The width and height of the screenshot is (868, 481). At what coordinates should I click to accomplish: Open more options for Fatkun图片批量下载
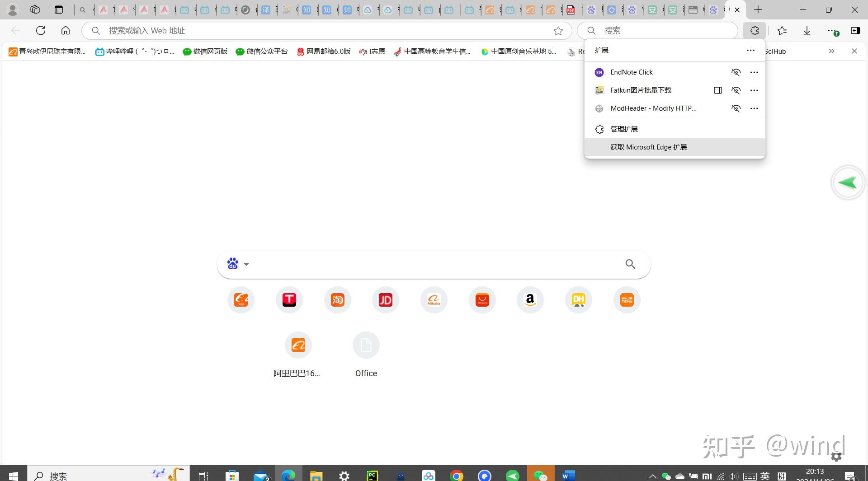[x=754, y=90]
